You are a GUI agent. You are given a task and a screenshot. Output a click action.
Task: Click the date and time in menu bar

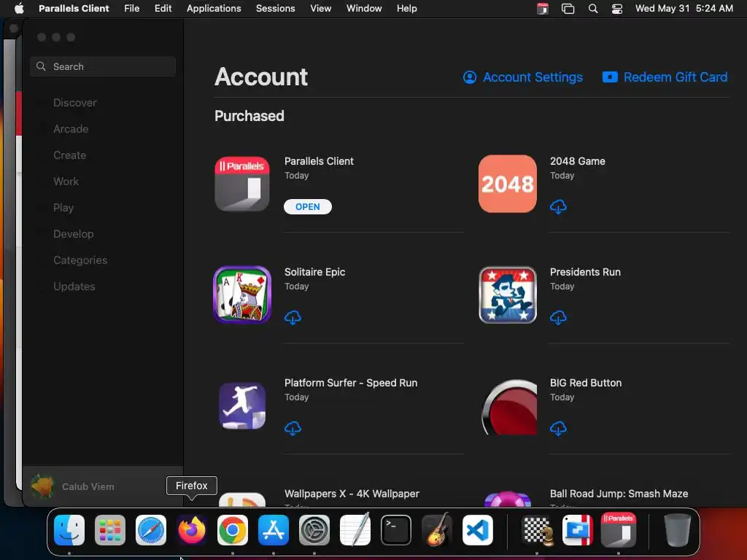[x=684, y=9]
